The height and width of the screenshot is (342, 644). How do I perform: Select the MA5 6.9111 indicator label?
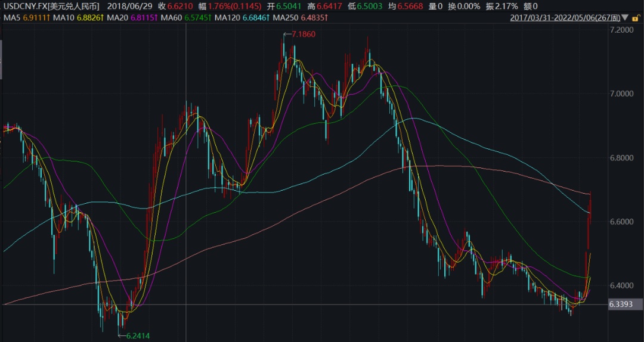pos(26,18)
